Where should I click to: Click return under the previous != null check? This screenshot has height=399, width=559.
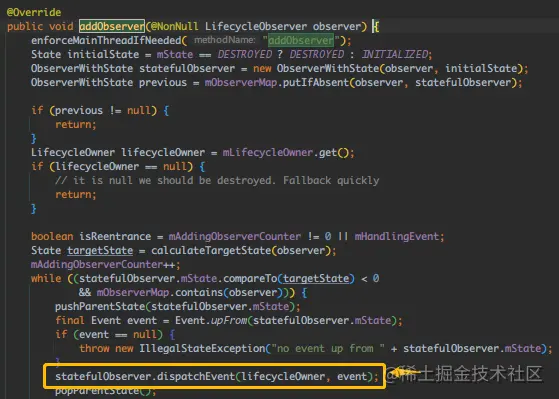74,124
